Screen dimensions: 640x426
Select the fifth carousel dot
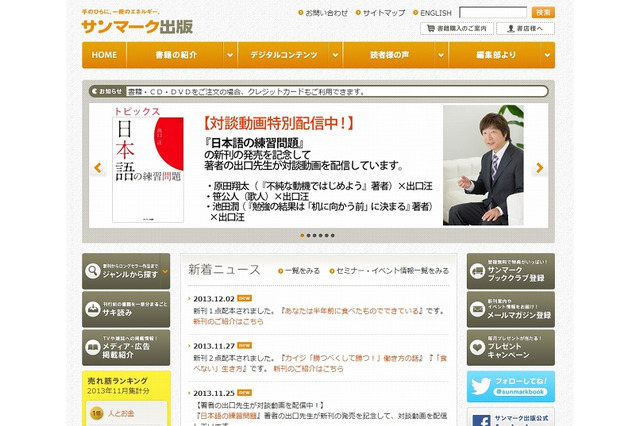[x=327, y=235]
